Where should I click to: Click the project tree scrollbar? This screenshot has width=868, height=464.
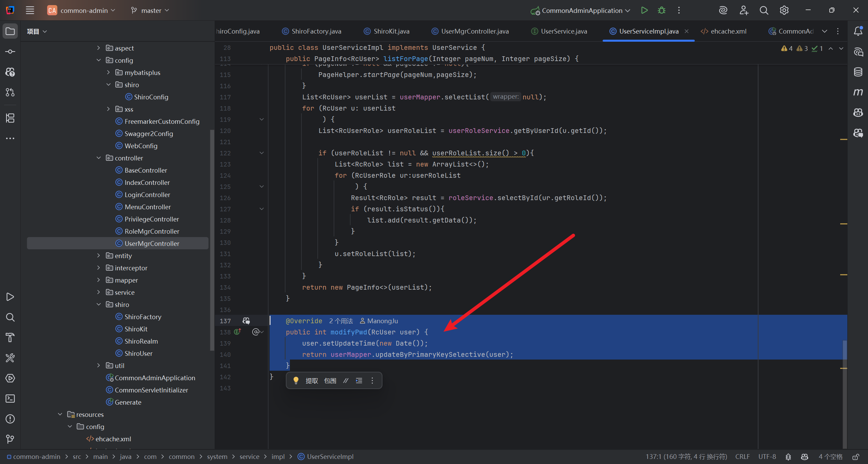(x=212, y=240)
